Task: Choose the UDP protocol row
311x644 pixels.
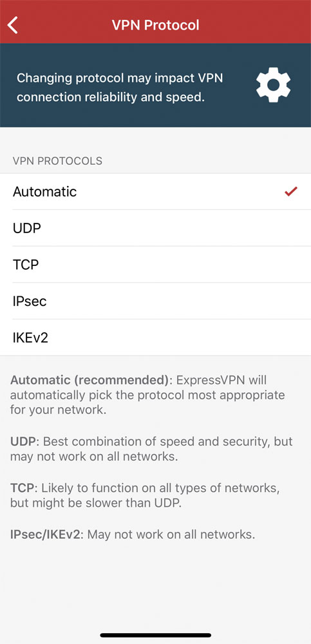Action: point(155,228)
